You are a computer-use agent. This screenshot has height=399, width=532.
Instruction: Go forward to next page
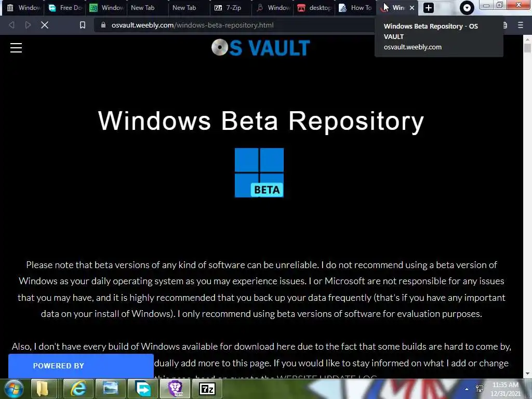[28, 25]
